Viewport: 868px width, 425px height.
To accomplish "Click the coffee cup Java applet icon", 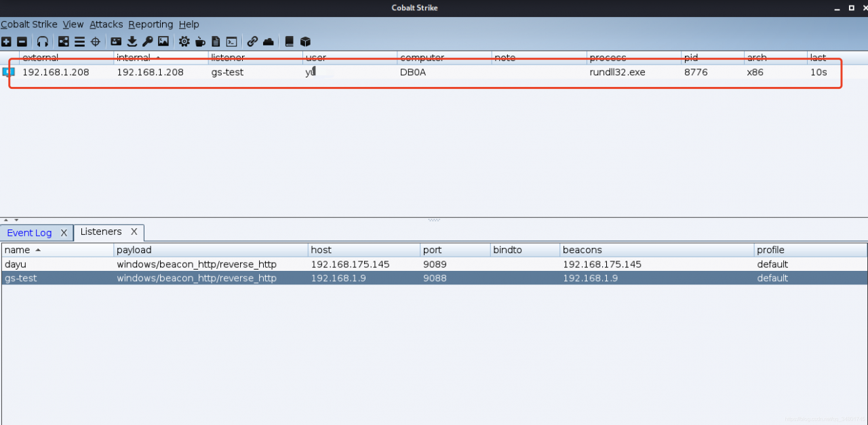I will [200, 41].
